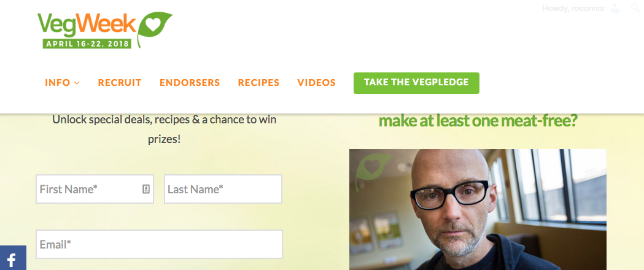Click the endorser photo thumbnail
This screenshot has height=270, width=644.
tap(478, 209)
